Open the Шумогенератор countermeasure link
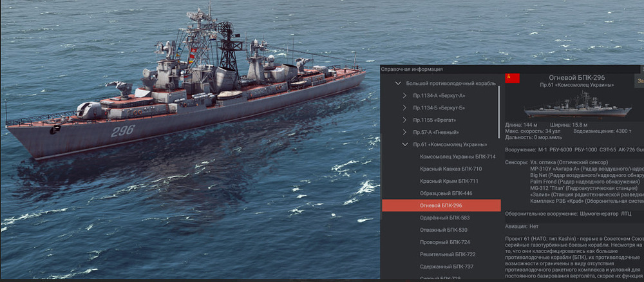This screenshot has height=282, width=644. (599, 214)
